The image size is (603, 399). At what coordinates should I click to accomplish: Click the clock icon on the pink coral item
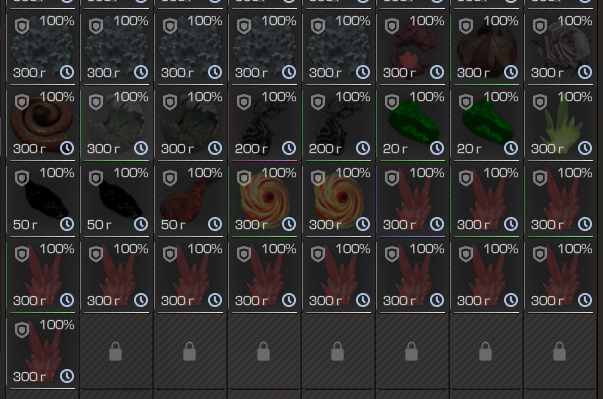pos(436,72)
